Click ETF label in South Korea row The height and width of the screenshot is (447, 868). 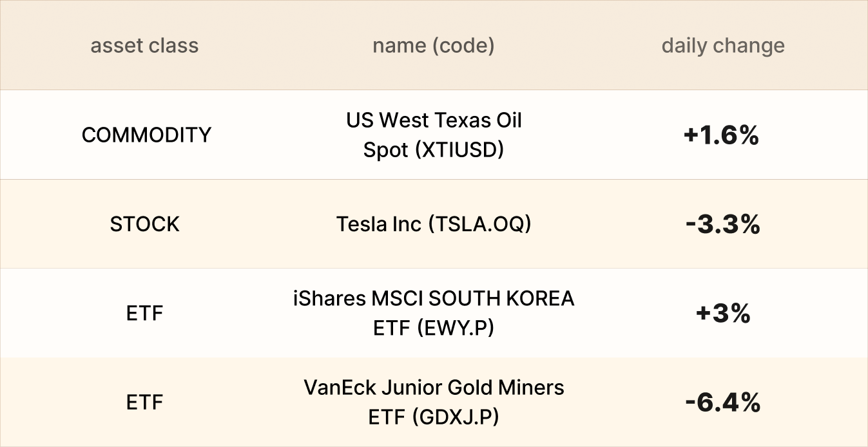[145, 314]
